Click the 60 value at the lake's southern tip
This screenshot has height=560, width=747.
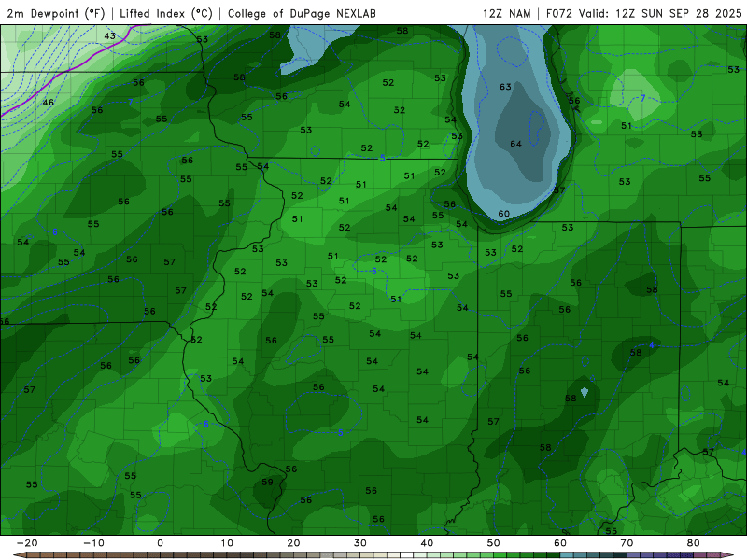point(503,214)
